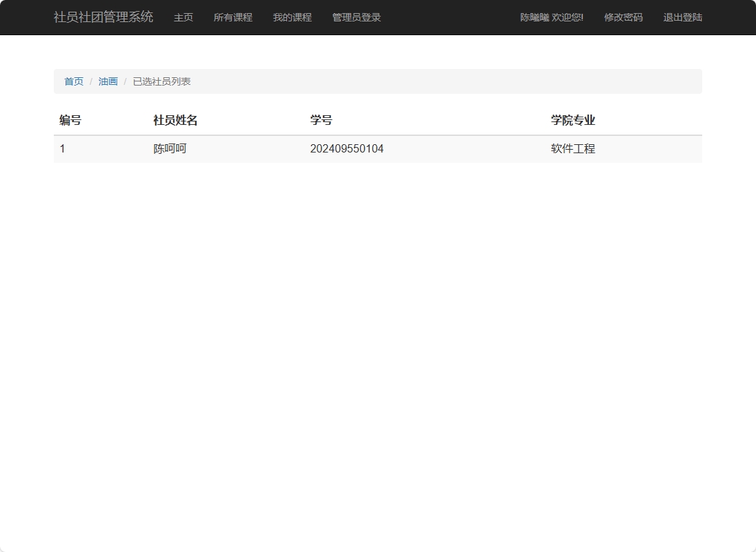Screen dimensions: 756x552
Task: Click the 已选社员列表 breadcrumb label
Action: coord(161,81)
